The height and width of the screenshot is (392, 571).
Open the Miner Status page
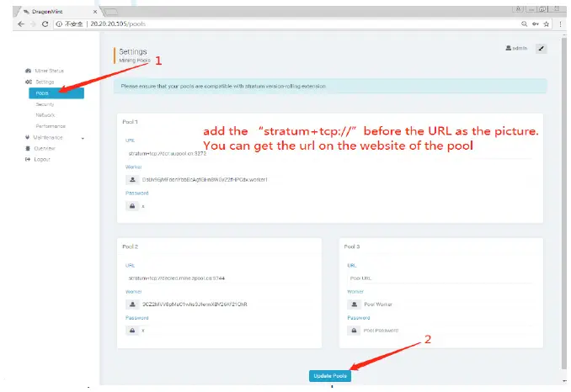(49, 71)
